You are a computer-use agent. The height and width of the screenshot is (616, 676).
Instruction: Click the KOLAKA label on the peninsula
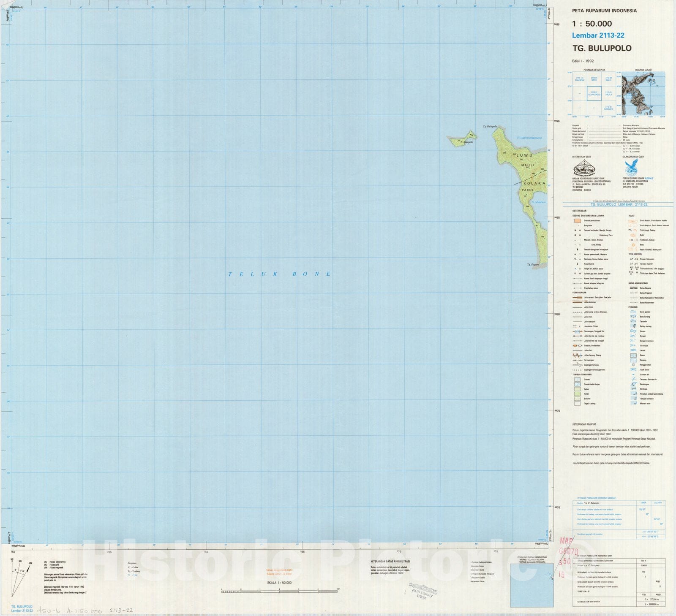tap(534, 184)
